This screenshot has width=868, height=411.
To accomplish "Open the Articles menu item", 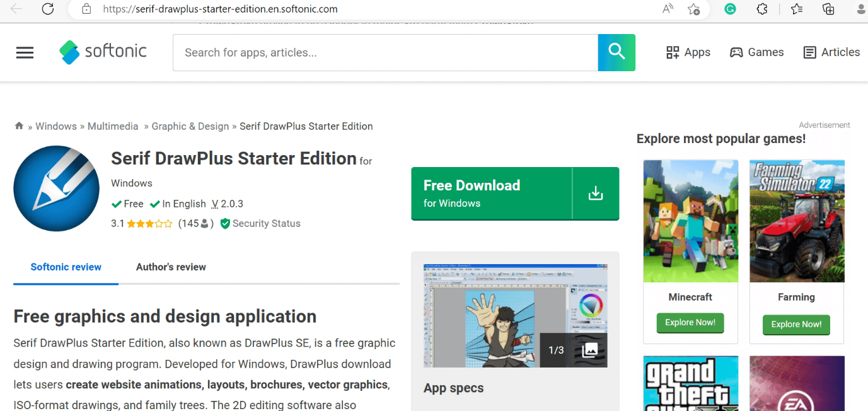I will (x=831, y=52).
